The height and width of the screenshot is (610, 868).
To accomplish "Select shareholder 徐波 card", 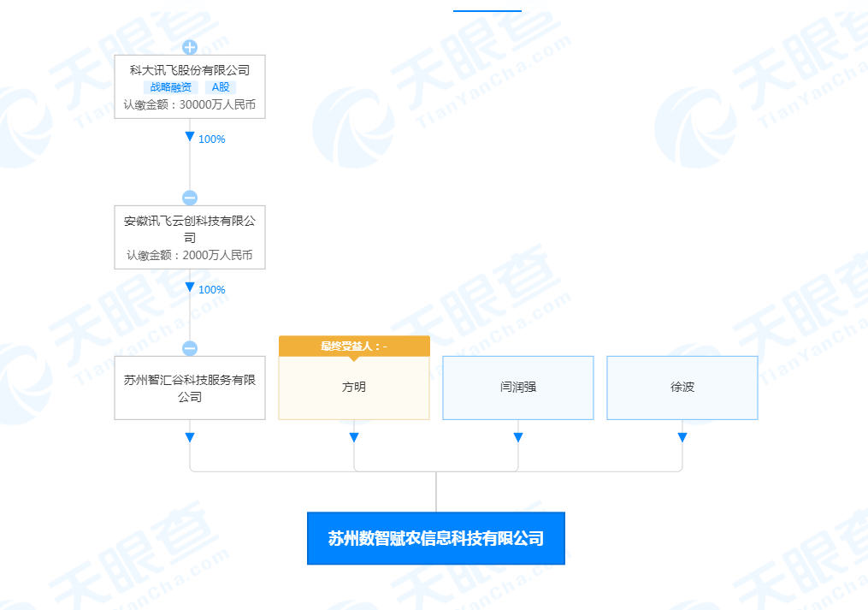I will pyautogui.click(x=682, y=388).
